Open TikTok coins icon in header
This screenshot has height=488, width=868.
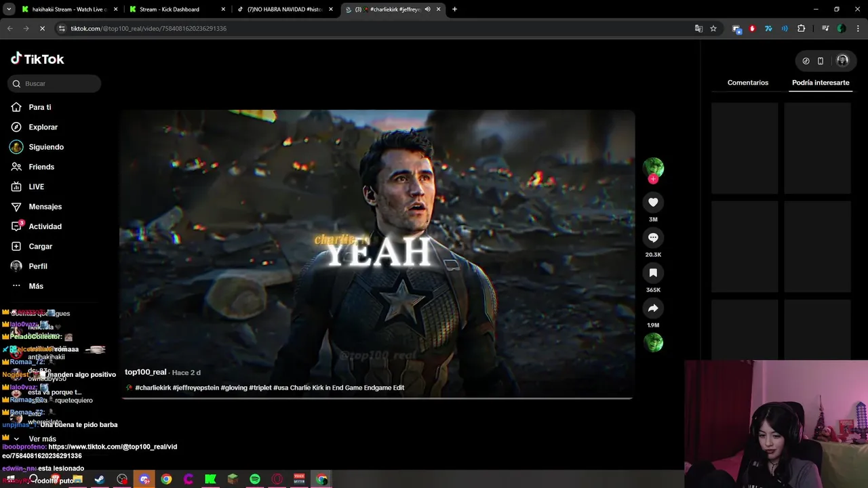tap(806, 61)
